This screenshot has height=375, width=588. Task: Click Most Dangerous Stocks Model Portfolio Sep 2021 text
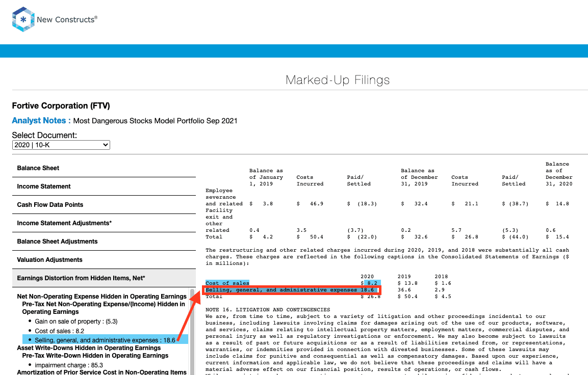tap(155, 121)
